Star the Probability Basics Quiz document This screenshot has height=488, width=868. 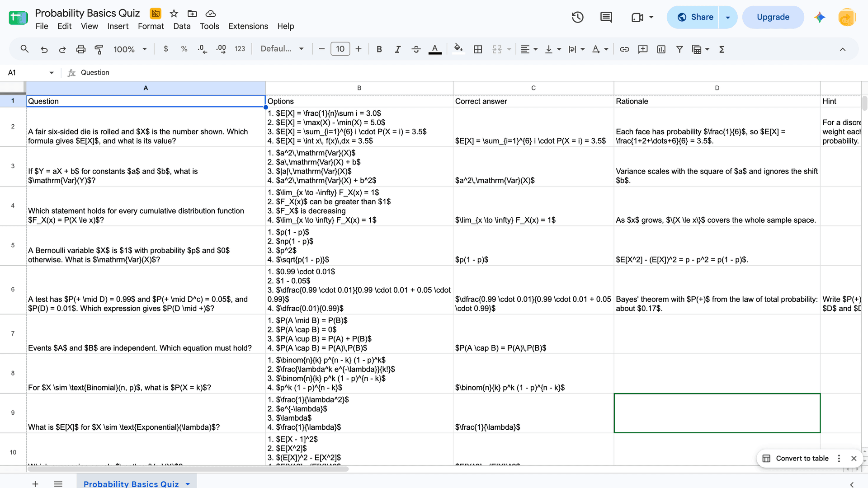174,14
